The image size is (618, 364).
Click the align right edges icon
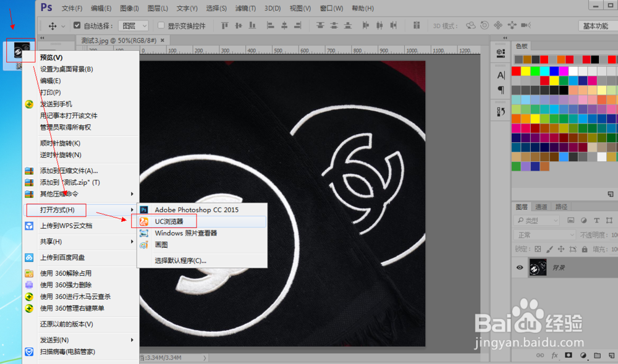tap(298, 25)
